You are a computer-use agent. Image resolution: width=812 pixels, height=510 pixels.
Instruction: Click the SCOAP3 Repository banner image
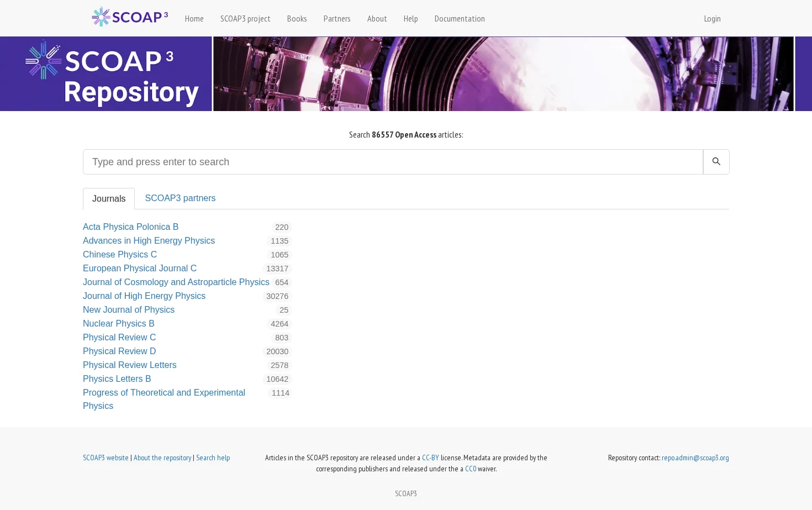click(x=406, y=74)
